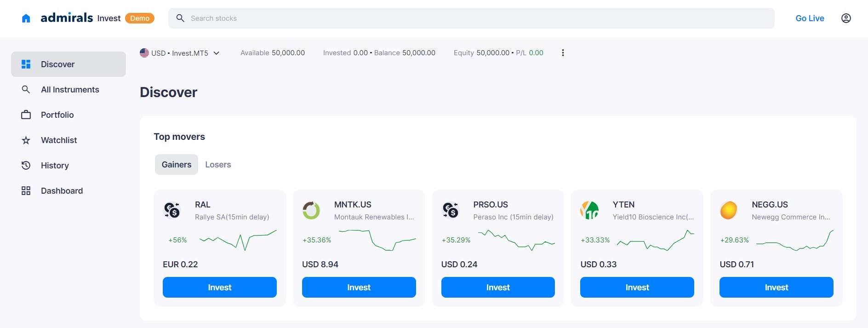Invest in NEGG.US

tap(777, 287)
